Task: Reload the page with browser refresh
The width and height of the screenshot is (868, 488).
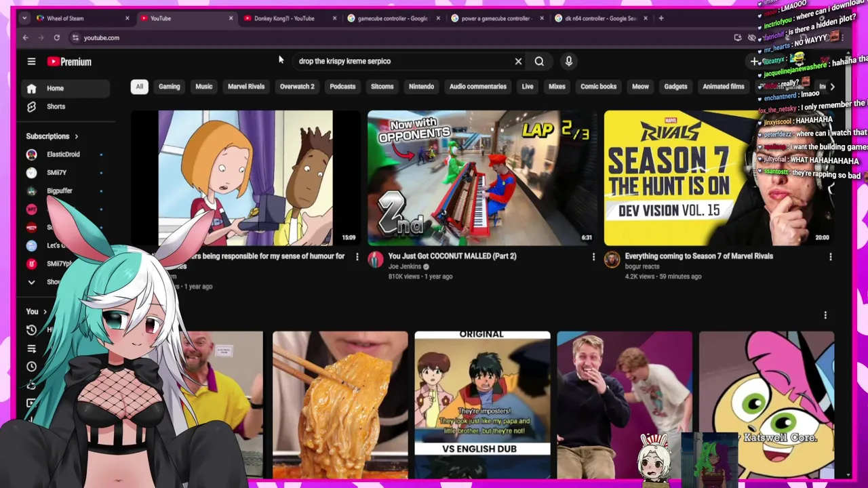Action: (57, 38)
